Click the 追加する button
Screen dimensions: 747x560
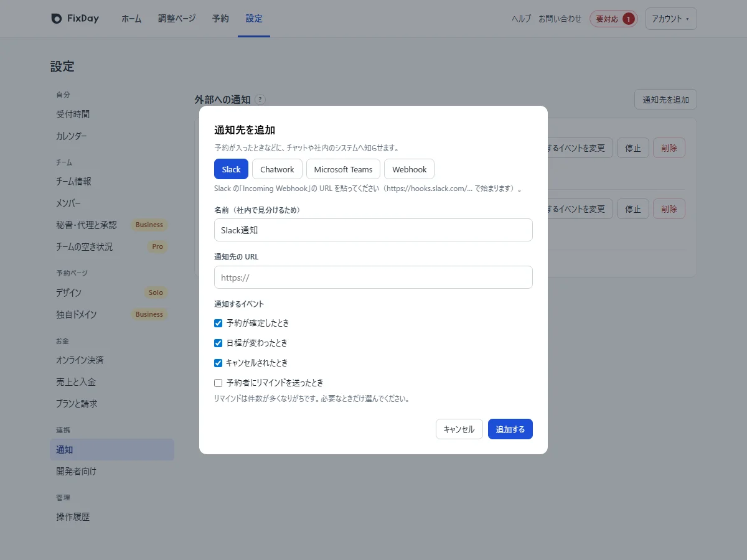(510, 429)
